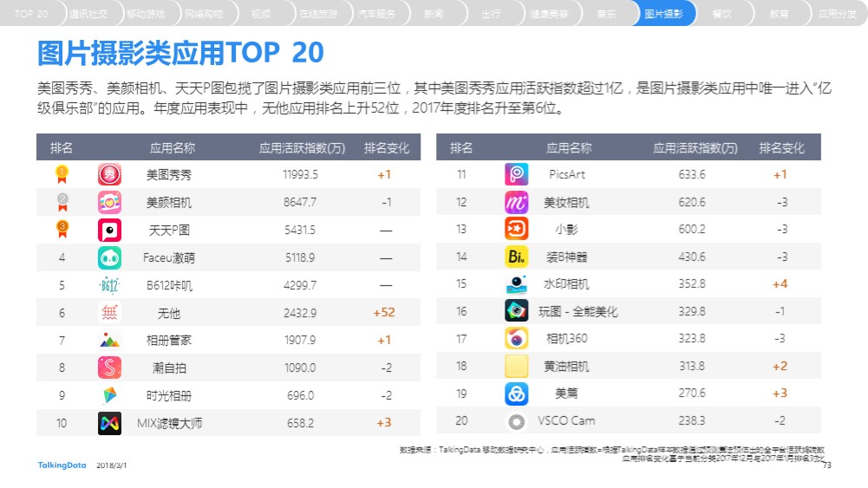Go to the 出行 tab
This screenshot has height=488, width=868.
[x=492, y=14]
